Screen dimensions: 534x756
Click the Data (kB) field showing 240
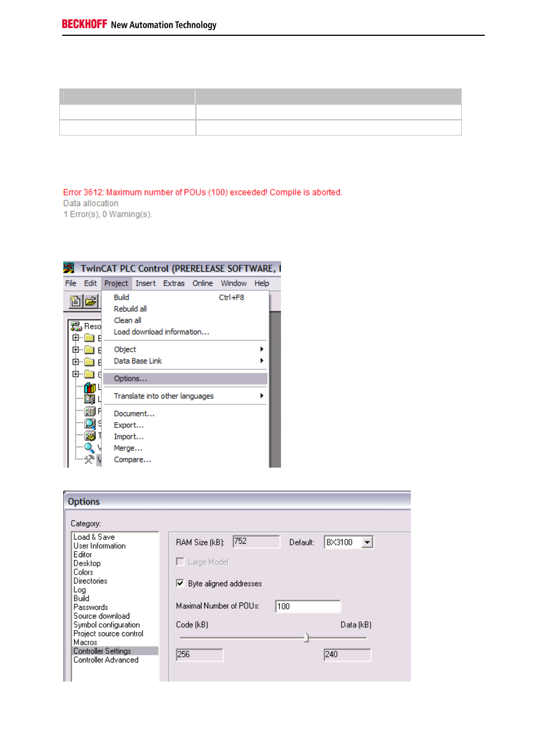pos(347,655)
